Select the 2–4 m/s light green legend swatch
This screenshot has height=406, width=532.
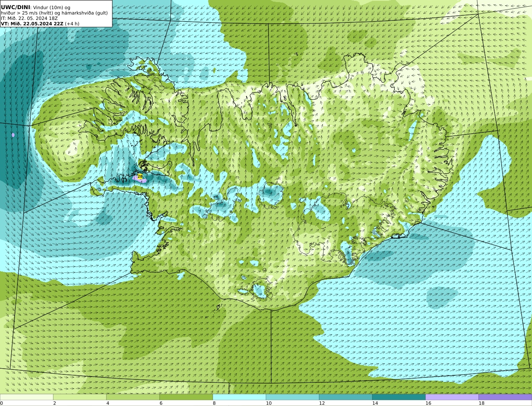80,397
